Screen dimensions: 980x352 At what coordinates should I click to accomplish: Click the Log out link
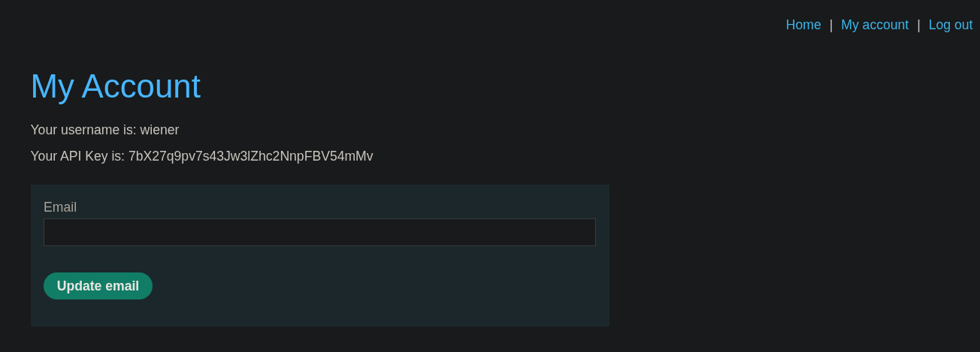[x=950, y=25]
